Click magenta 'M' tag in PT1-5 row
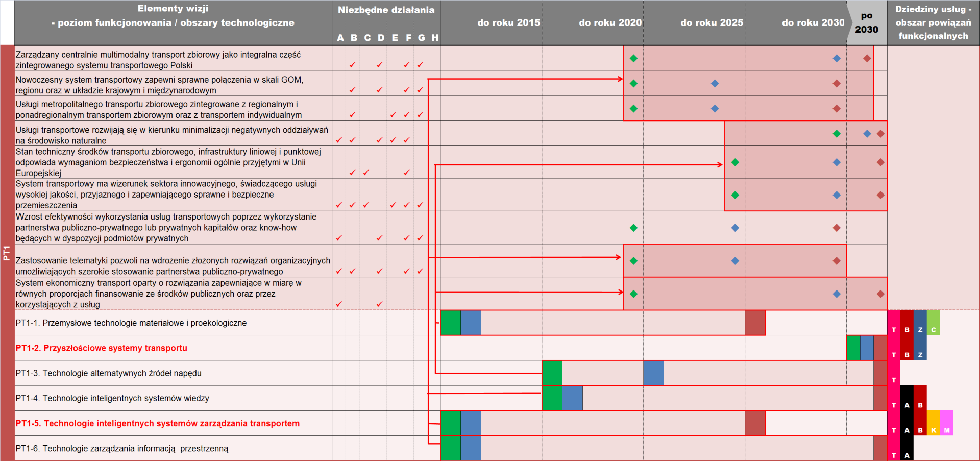Viewport: 980px width, 461px height. click(946, 423)
